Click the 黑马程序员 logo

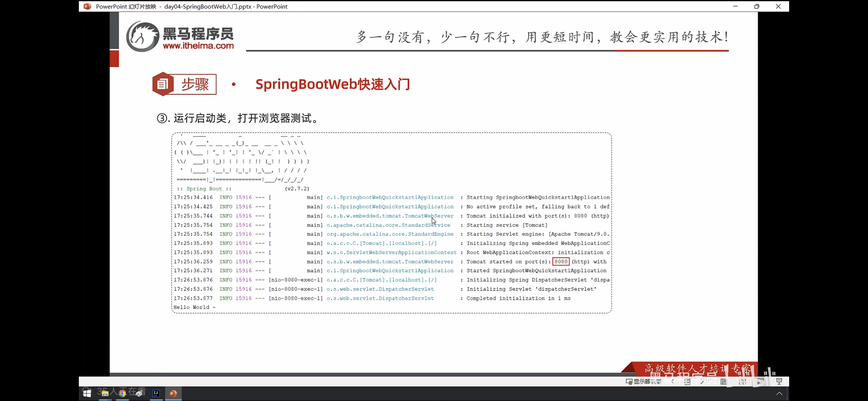tap(180, 36)
